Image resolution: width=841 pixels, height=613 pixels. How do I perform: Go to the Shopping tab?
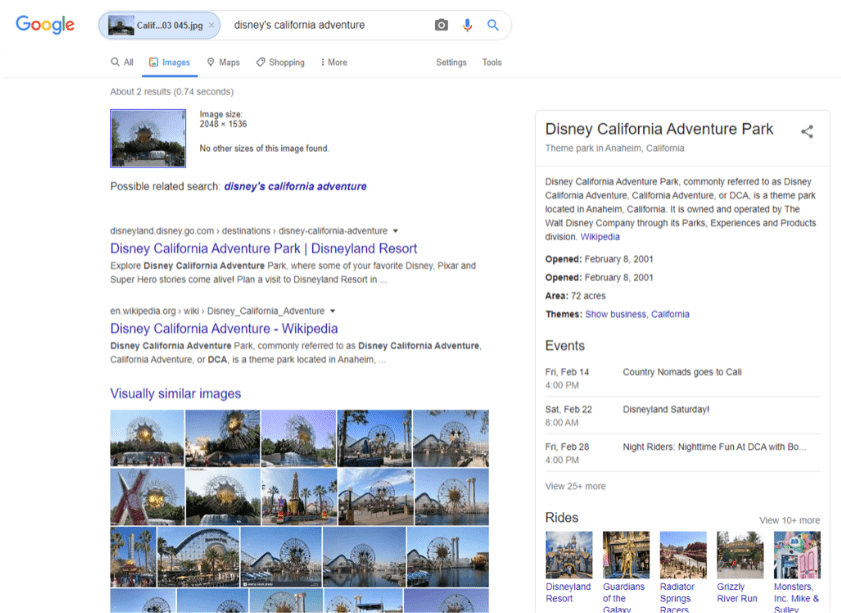pos(280,62)
